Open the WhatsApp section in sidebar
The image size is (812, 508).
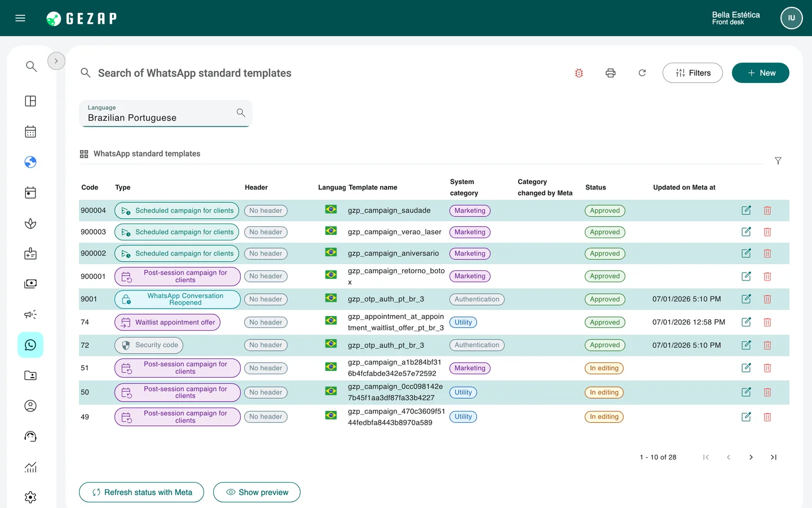[x=30, y=345]
